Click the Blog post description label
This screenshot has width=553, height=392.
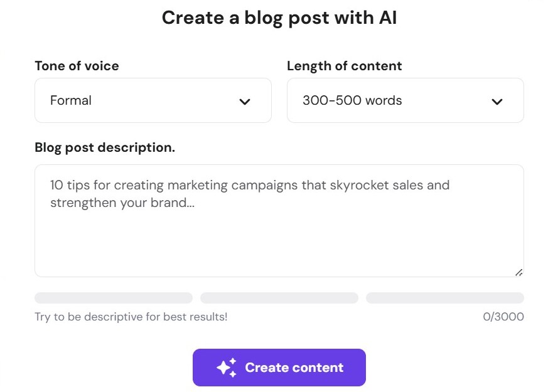pos(105,147)
